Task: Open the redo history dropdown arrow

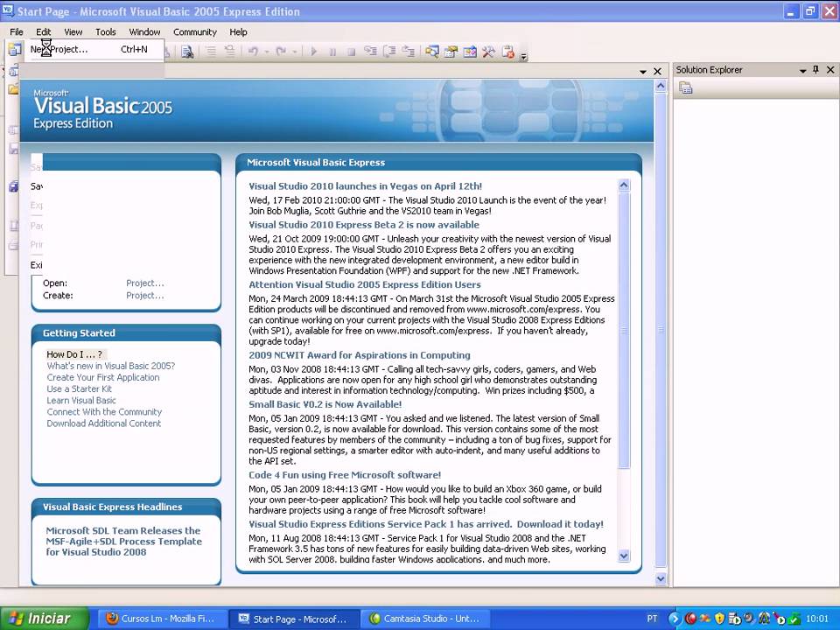Action: point(294,52)
